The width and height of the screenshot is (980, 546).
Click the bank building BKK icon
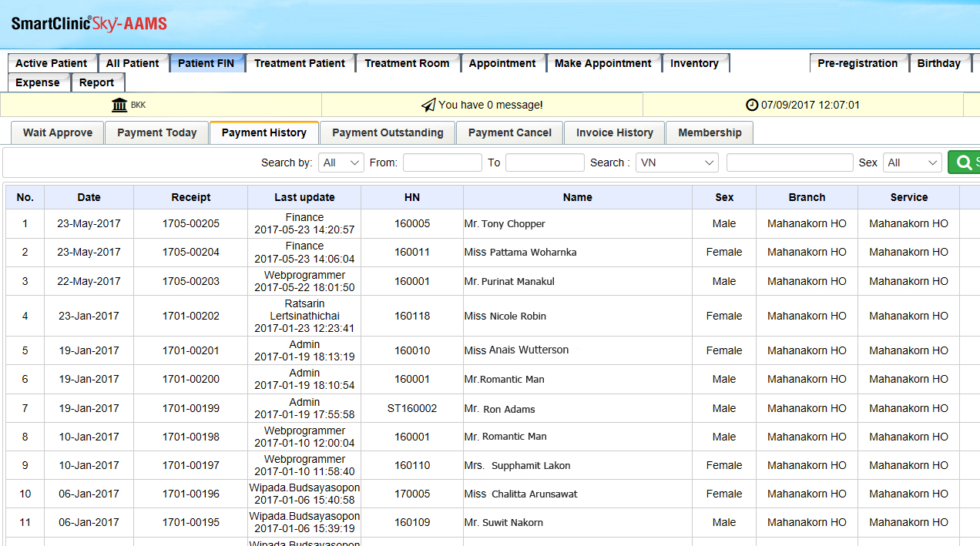click(x=119, y=105)
